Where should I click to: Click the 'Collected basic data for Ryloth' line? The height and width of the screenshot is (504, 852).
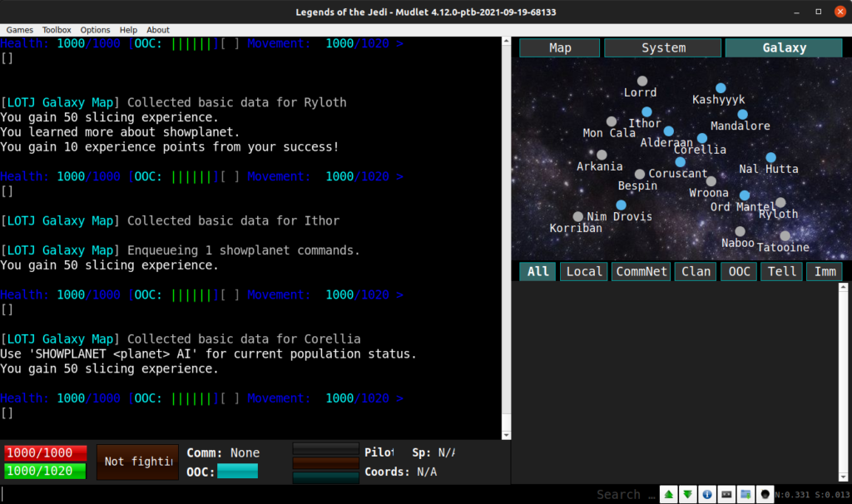click(173, 102)
